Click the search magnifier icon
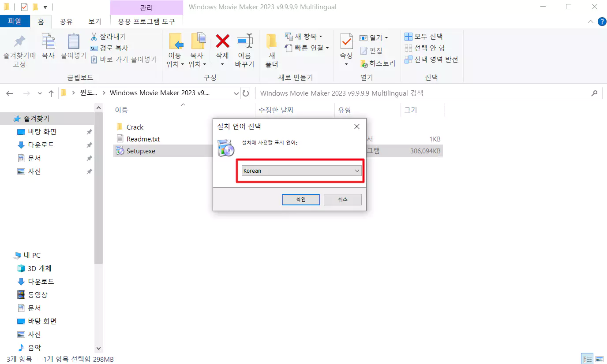Image resolution: width=607 pixels, height=364 pixels. tap(594, 93)
